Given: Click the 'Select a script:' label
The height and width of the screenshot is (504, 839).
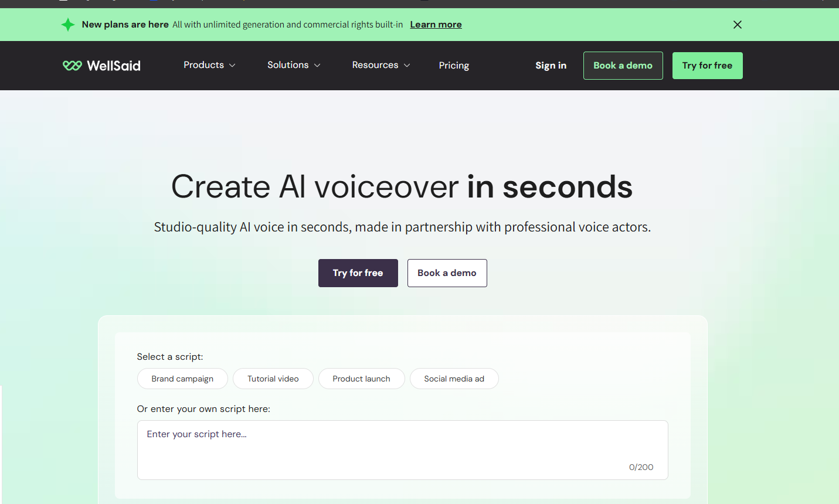Looking at the screenshot, I should click(x=170, y=357).
